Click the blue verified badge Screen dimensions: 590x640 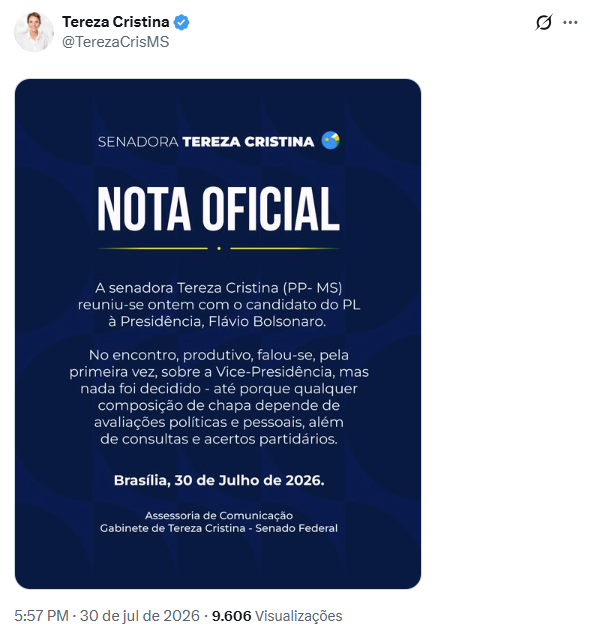click(182, 22)
